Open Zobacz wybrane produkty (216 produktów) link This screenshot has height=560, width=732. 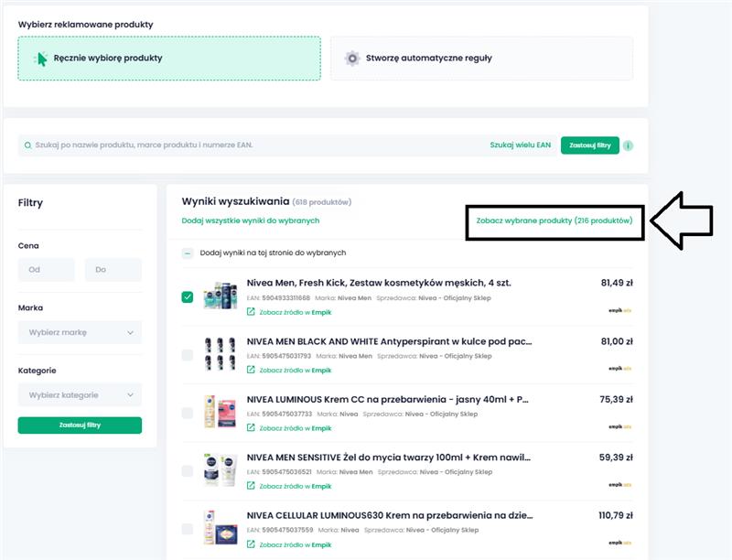point(554,221)
